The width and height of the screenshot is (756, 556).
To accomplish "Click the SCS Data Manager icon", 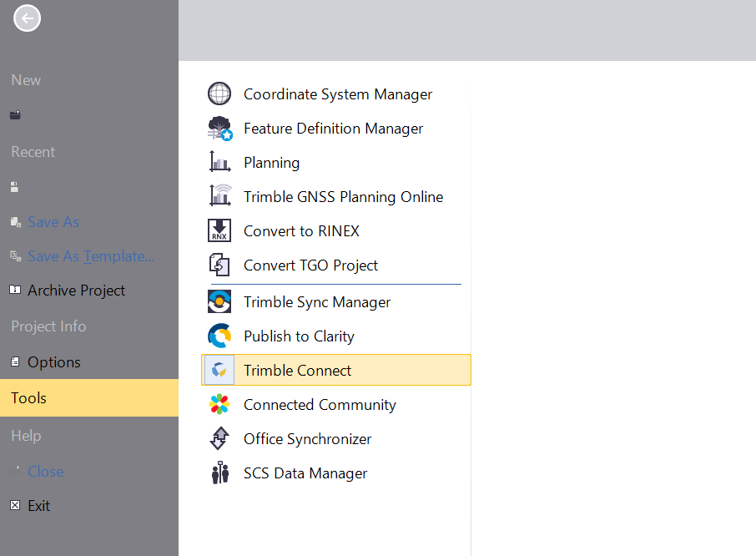I will [219, 473].
